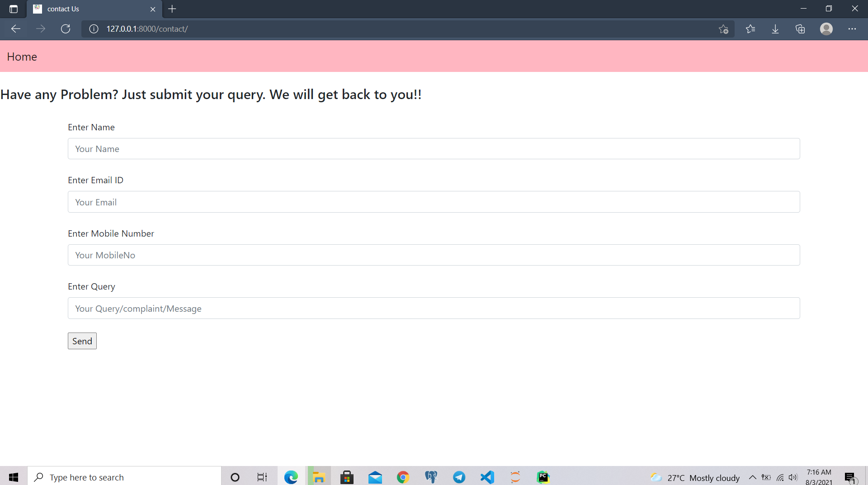Open a new browser tab
The image size is (868, 485).
click(172, 9)
